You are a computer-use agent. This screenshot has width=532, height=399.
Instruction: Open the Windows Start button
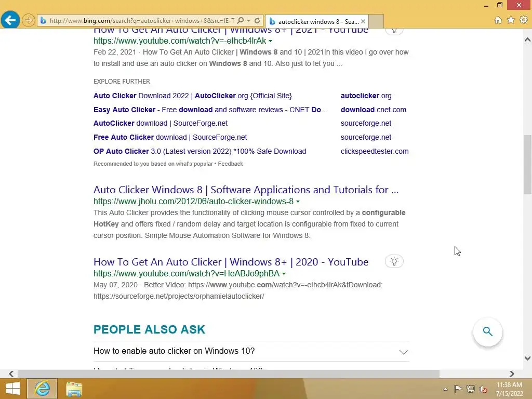click(13, 389)
